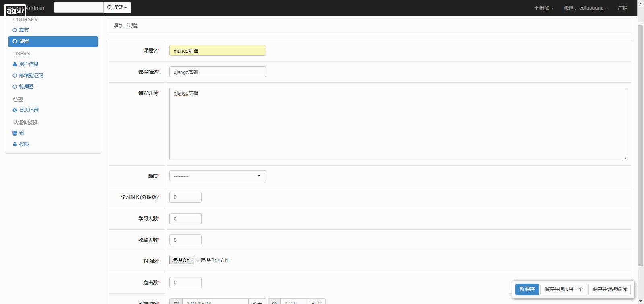Click the gear icon beside 日志记录

[15, 110]
